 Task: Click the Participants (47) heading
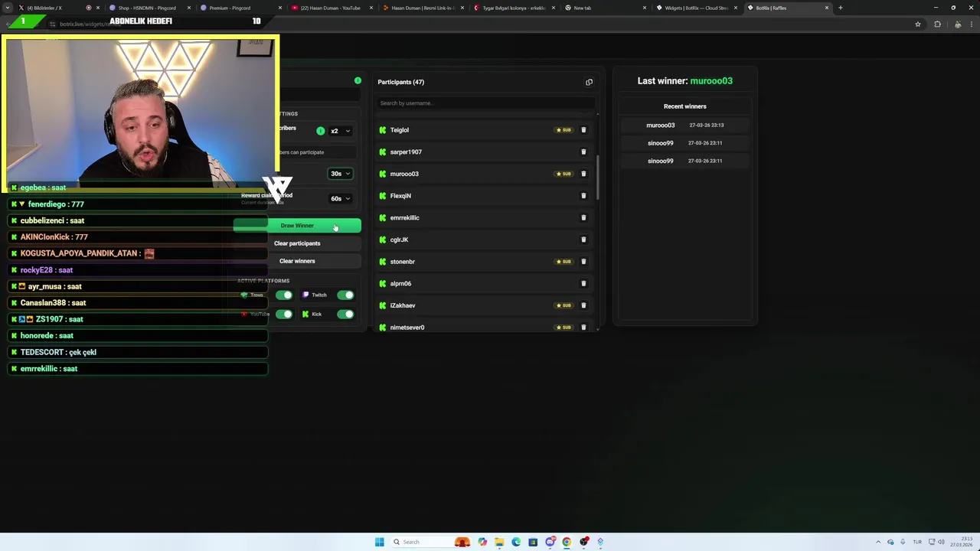pos(400,82)
